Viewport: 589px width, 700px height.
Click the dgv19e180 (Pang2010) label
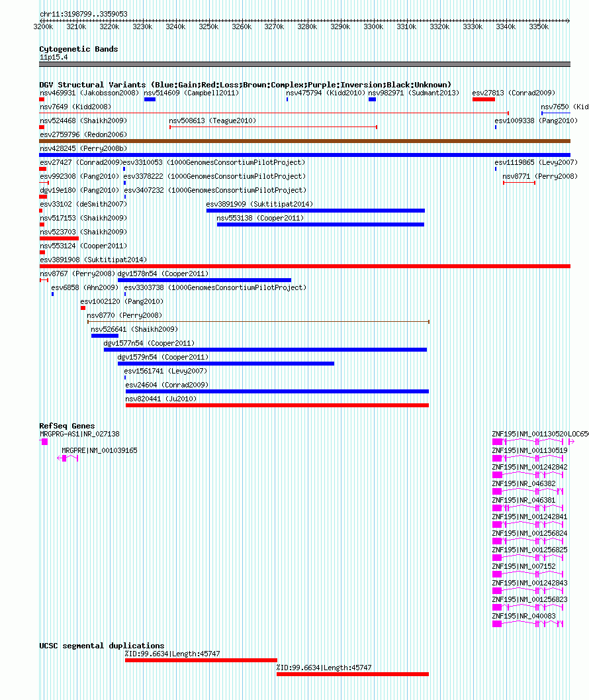point(79,189)
